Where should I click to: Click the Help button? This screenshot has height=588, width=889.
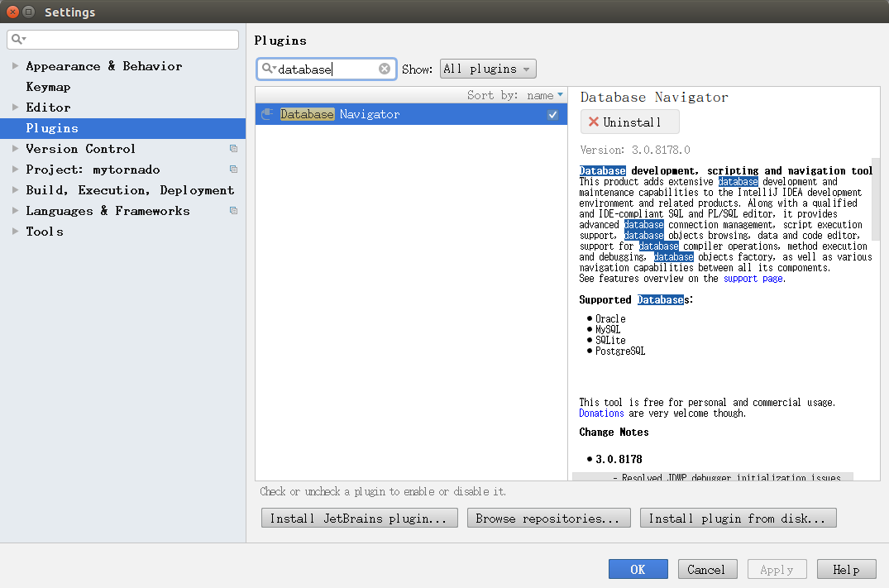pyautogui.click(x=847, y=569)
